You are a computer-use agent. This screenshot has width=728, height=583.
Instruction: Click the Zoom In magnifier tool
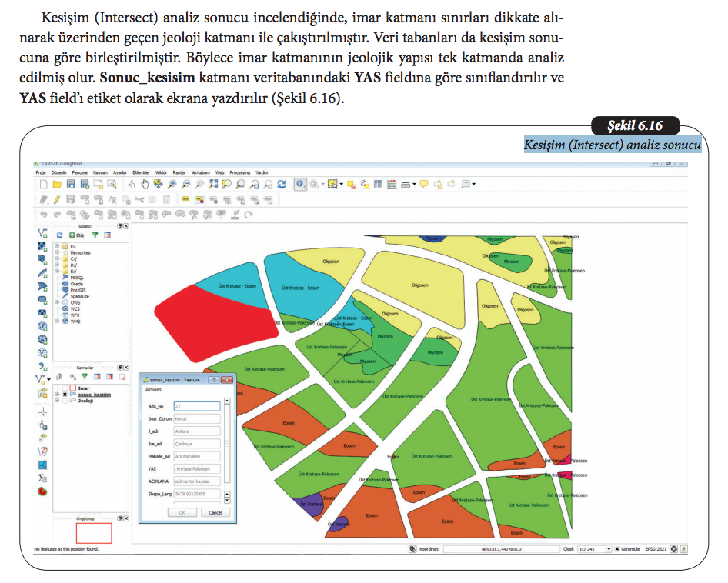(172, 185)
